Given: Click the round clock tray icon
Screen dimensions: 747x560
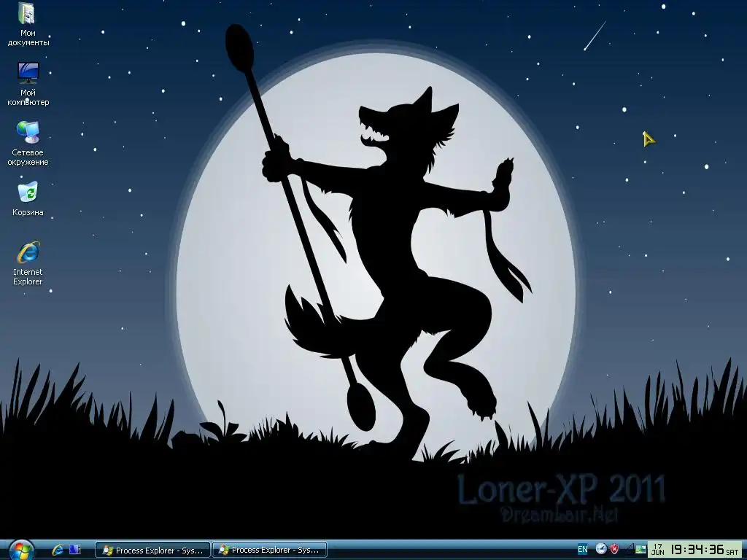Looking at the screenshot, I should (601, 549).
